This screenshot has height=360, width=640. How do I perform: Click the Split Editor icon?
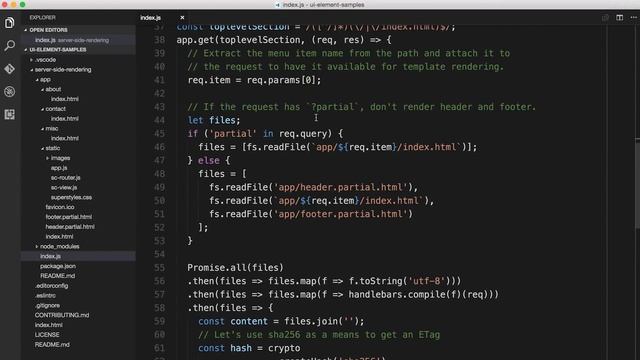click(x=620, y=18)
